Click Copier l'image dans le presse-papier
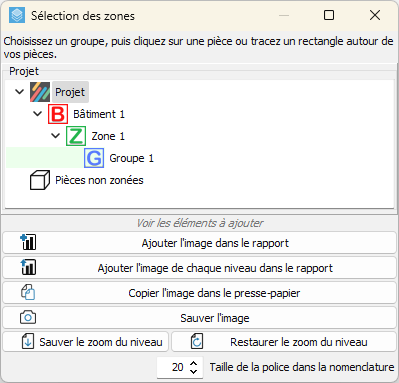Viewport: 399px width, 383px height. point(199,293)
